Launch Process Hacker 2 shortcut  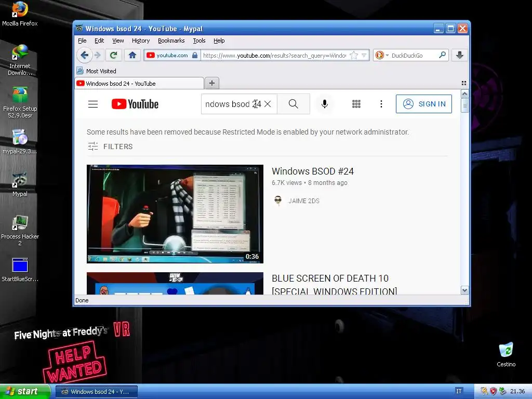point(20,230)
